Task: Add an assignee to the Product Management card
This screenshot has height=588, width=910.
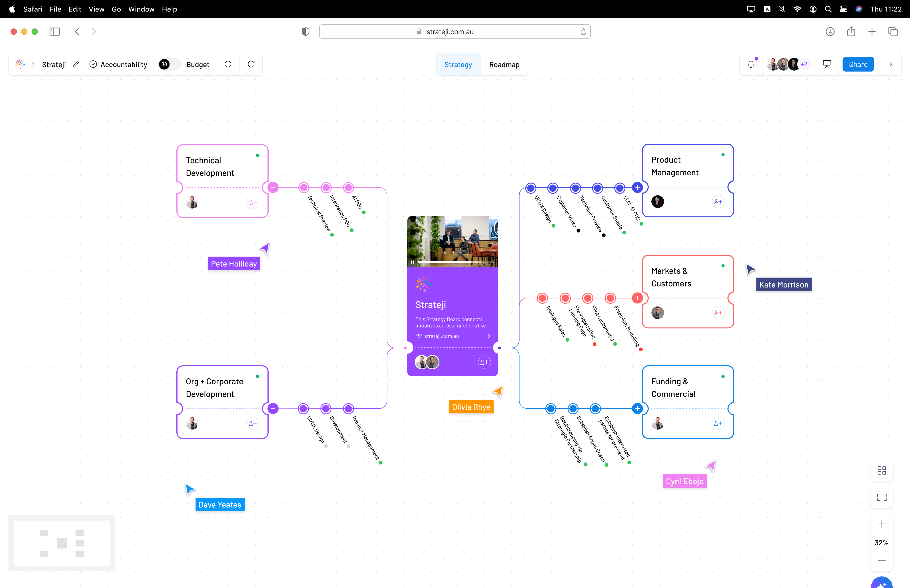Action: pos(718,202)
